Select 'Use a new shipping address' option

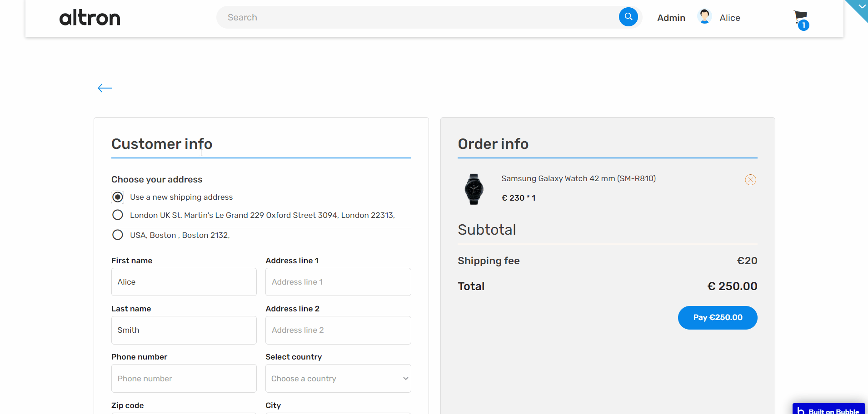click(x=118, y=197)
